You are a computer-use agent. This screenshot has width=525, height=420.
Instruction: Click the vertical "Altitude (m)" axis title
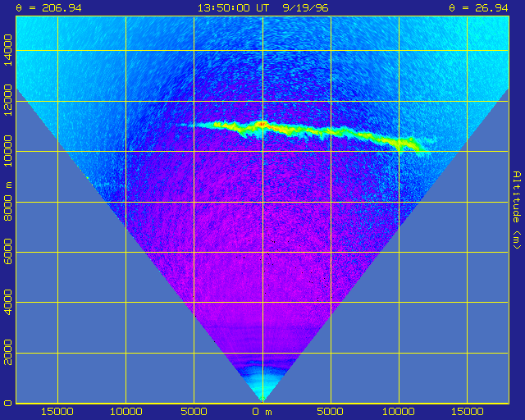517,210
